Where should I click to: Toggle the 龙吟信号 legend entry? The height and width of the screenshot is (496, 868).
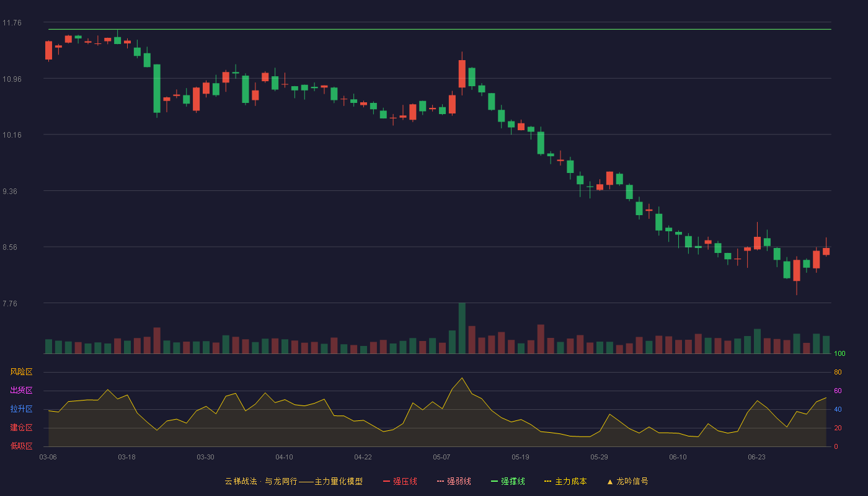click(627, 481)
